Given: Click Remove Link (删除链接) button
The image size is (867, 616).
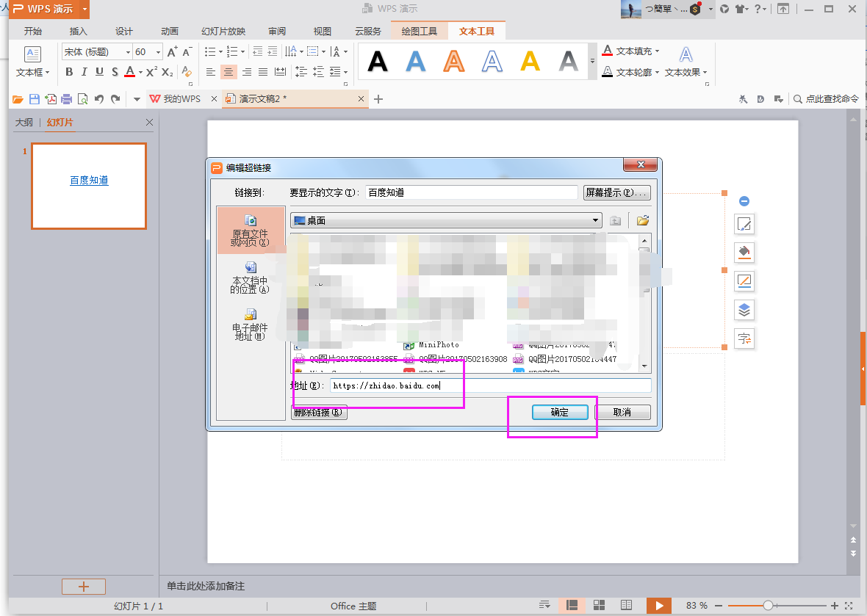Looking at the screenshot, I should pos(318,412).
